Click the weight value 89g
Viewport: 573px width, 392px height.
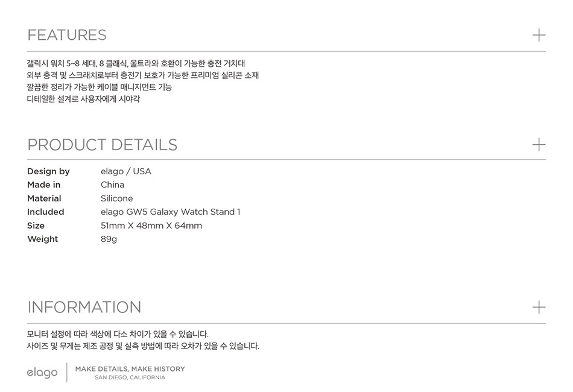pos(109,239)
